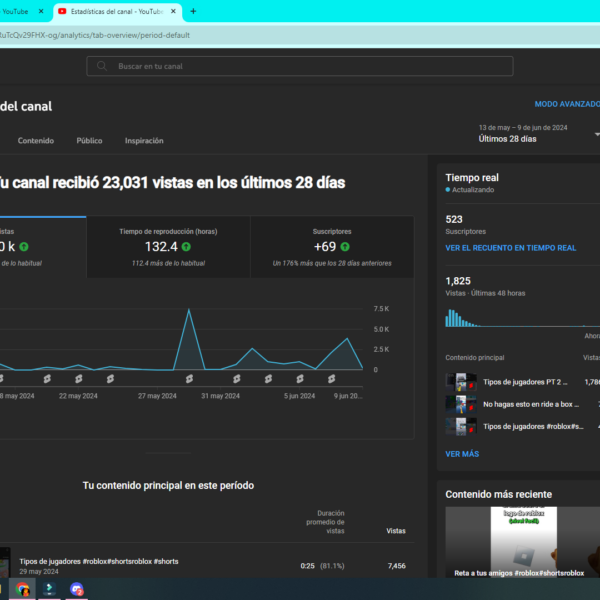Click the green up-arrow next to +69 subscribers
Image resolution: width=600 pixels, height=600 pixels.
point(345,247)
